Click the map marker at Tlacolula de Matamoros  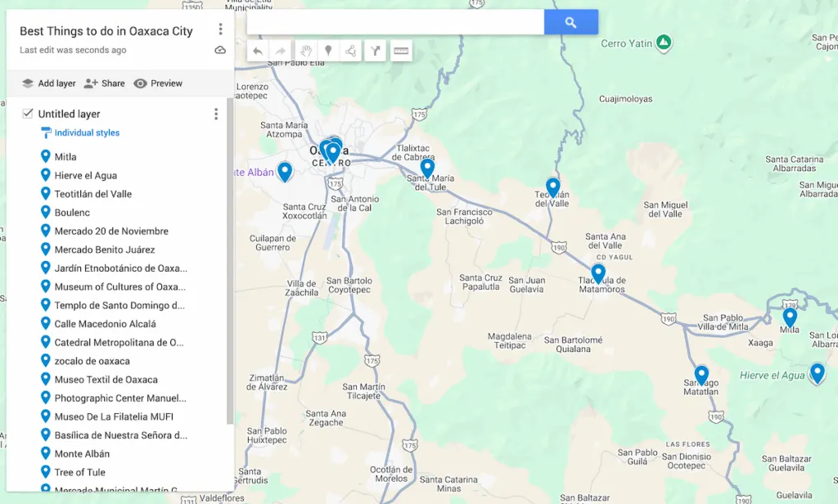[598, 273]
